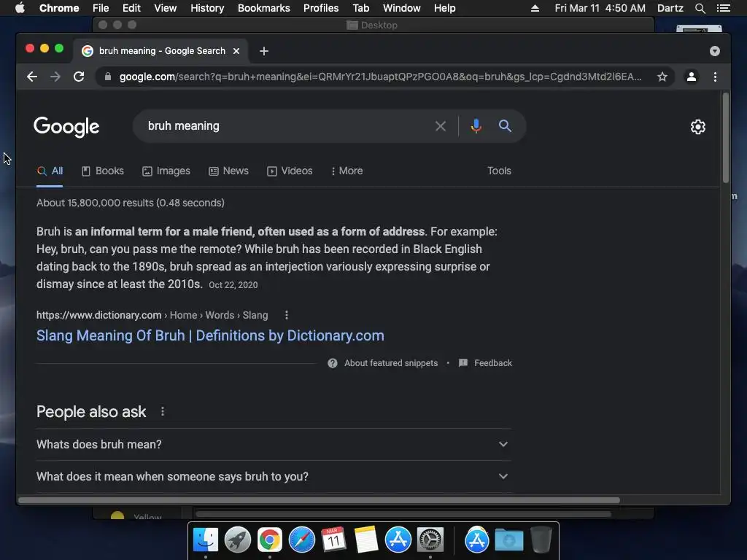Open Finder from the Dock

[x=206, y=540]
